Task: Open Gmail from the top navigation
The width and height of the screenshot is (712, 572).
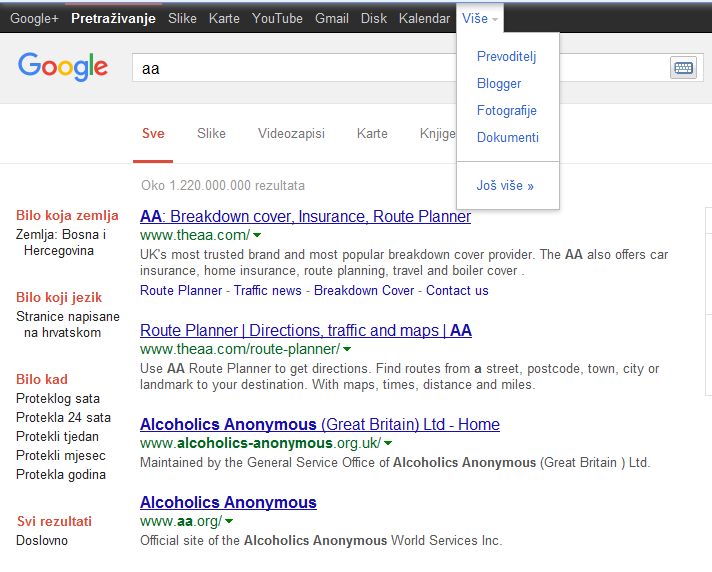Action: [x=332, y=18]
